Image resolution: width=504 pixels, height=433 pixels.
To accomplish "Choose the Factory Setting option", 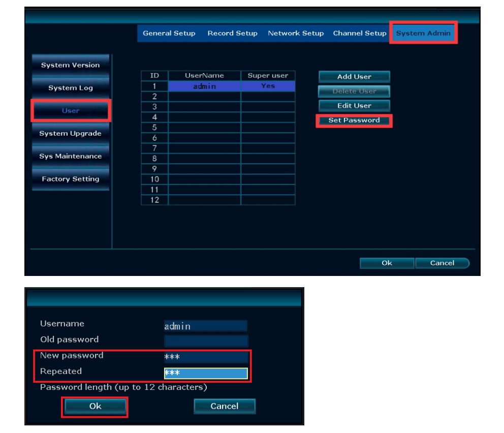I will (71, 179).
